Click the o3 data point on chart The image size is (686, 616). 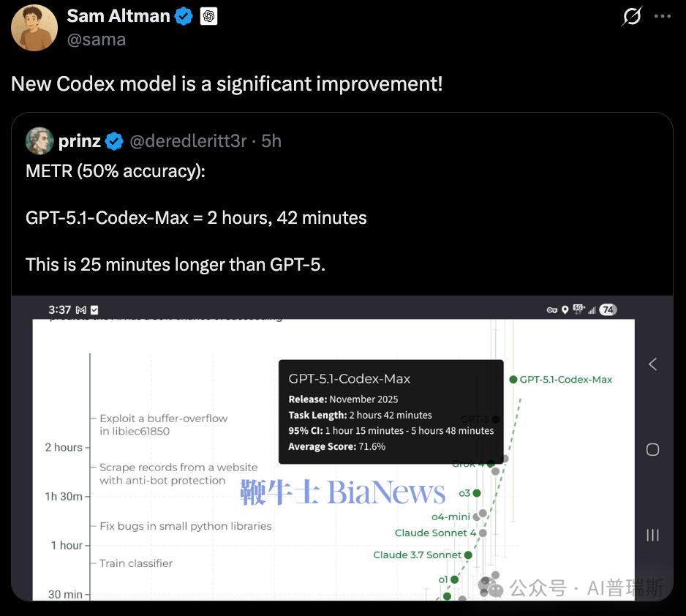477,493
